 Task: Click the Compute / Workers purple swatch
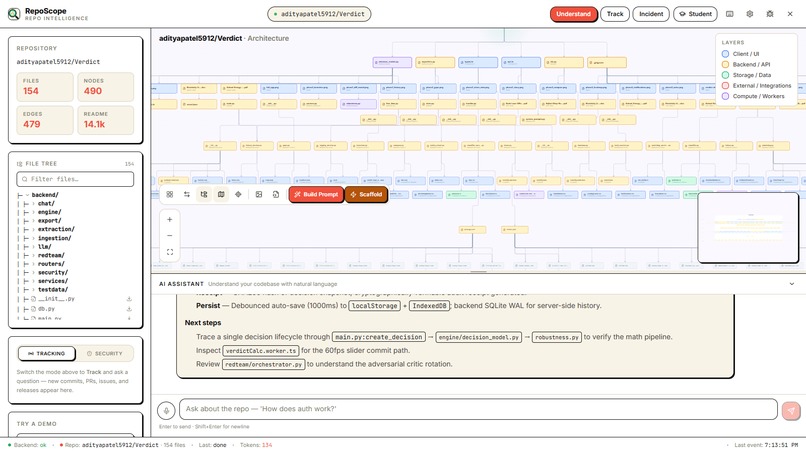pos(725,96)
